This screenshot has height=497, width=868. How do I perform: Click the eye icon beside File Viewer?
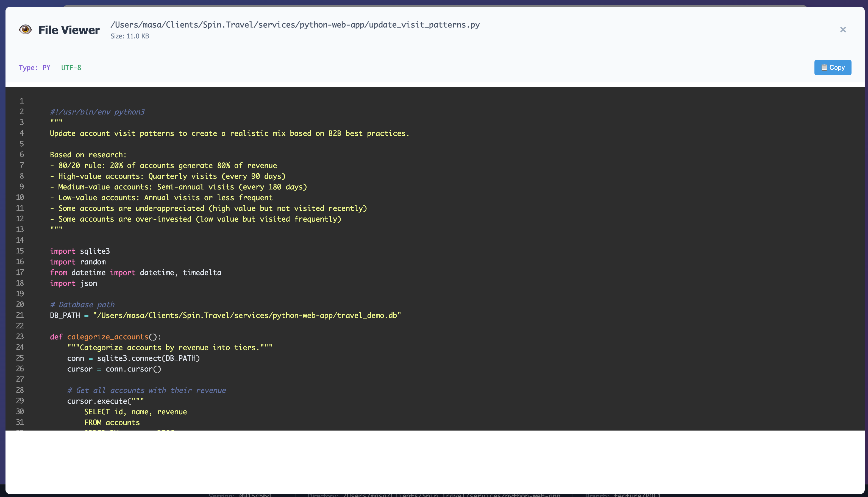25,30
